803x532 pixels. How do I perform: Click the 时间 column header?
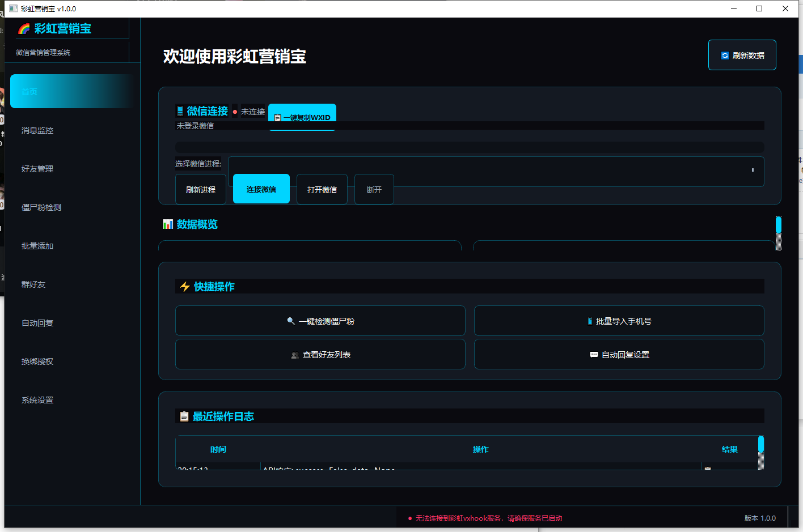click(x=218, y=449)
